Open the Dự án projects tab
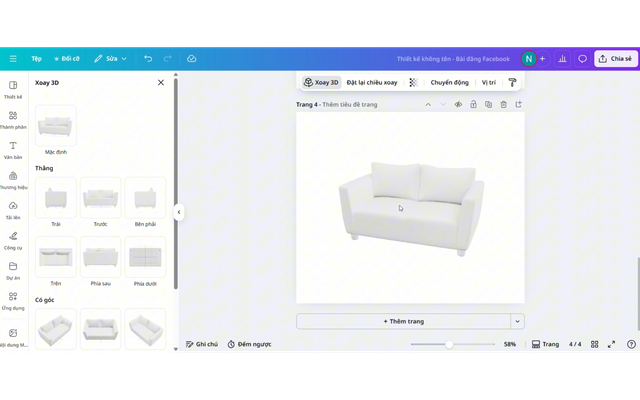The height and width of the screenshot is (400, 640). tap(13, 271)
